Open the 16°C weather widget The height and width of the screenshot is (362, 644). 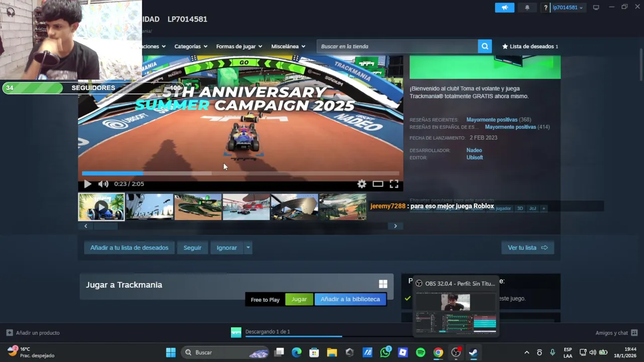(31, 352)
